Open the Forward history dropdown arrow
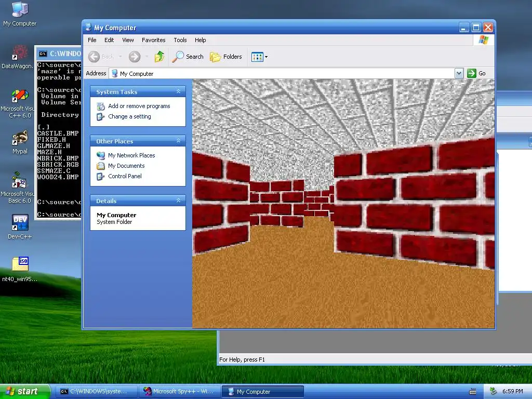Screen dimensions: 532x399 tap(147, 57)
